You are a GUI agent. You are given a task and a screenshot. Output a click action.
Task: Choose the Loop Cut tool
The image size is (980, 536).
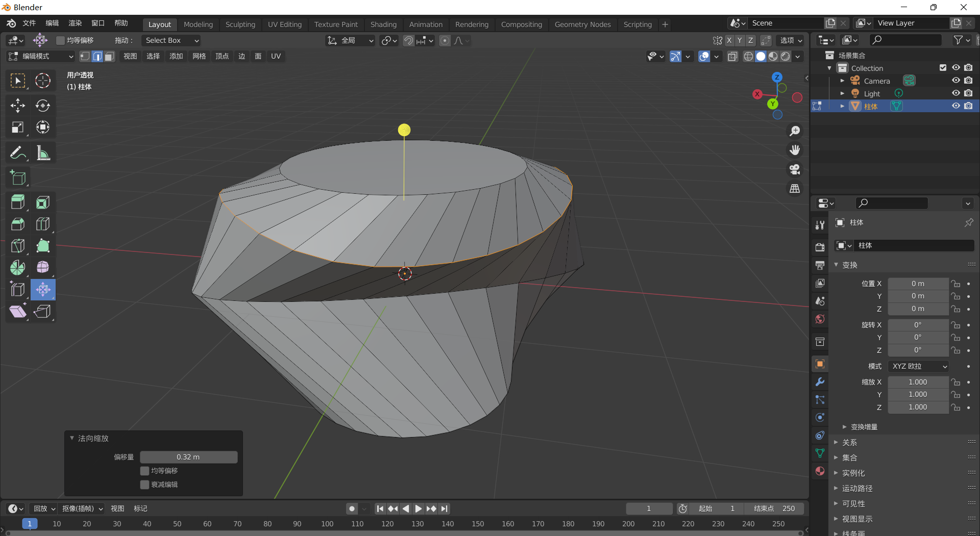point(43,224)
